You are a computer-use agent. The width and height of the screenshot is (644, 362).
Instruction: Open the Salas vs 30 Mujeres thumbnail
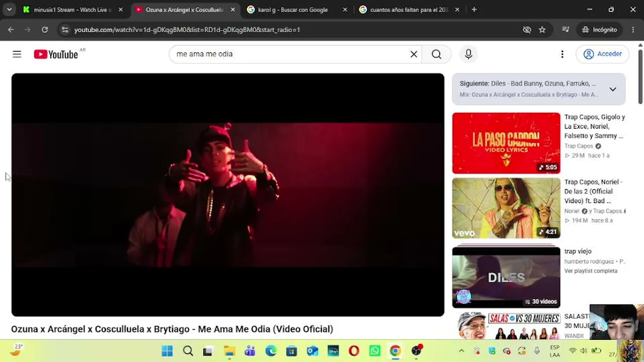[x=506, y=326]
